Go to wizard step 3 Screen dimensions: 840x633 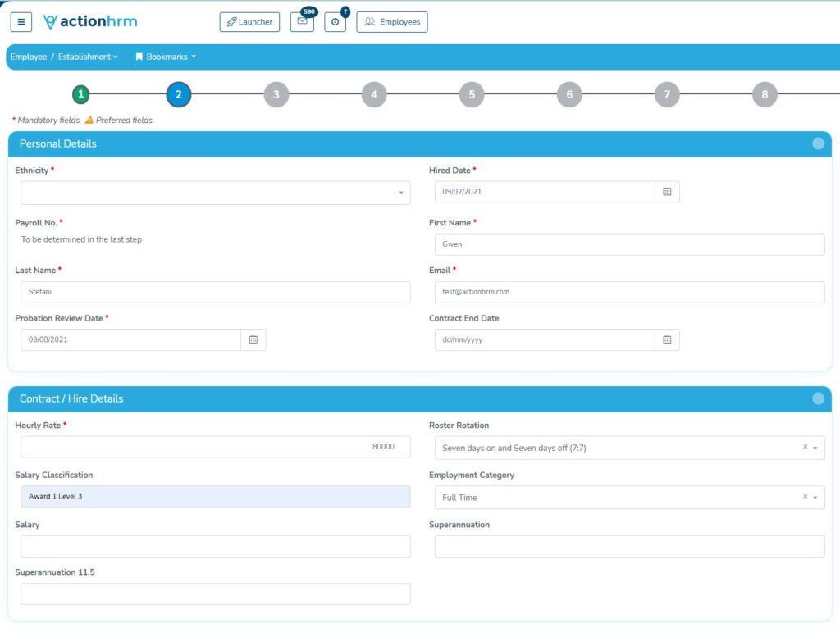276,94
